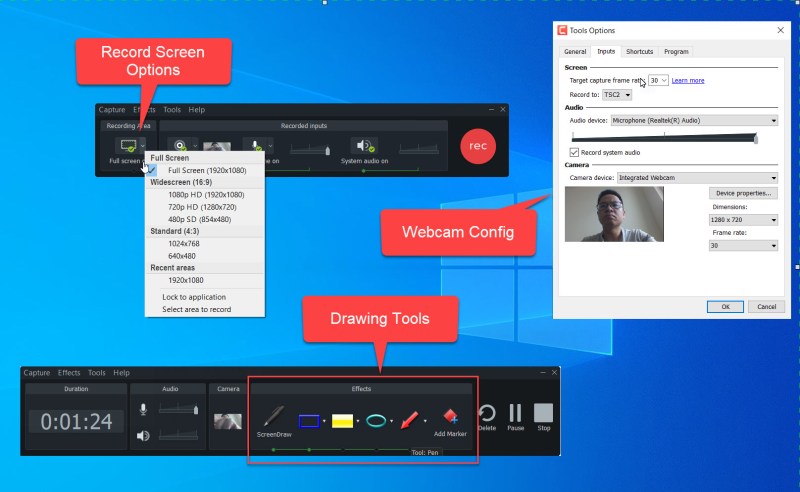
Task: Pick the blue rectangle drawing shape
Action: (x=309, y=421)
